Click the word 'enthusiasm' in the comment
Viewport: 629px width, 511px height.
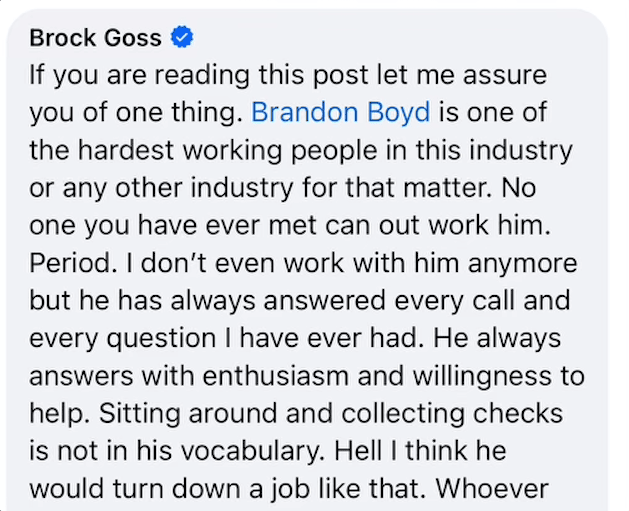coord(275,376)
